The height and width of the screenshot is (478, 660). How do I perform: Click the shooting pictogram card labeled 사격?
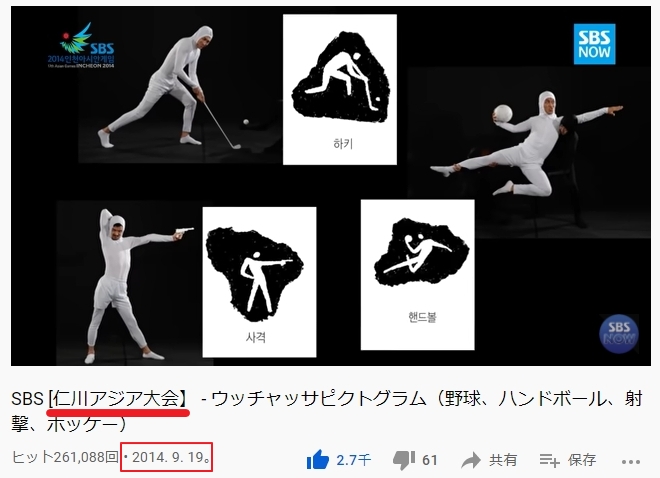259,282
